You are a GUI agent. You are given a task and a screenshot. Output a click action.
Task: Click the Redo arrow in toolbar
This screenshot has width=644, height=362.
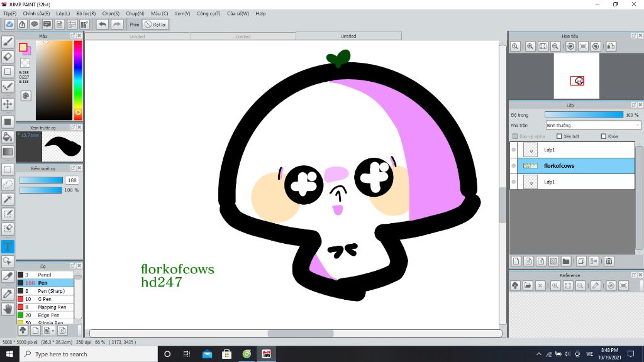pos(117,25)
